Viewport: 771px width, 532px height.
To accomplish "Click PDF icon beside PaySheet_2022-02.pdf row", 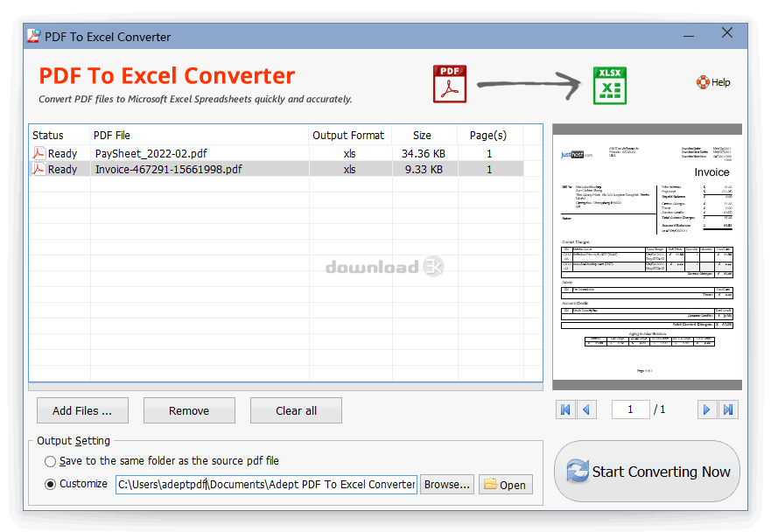I will [39, 153].
